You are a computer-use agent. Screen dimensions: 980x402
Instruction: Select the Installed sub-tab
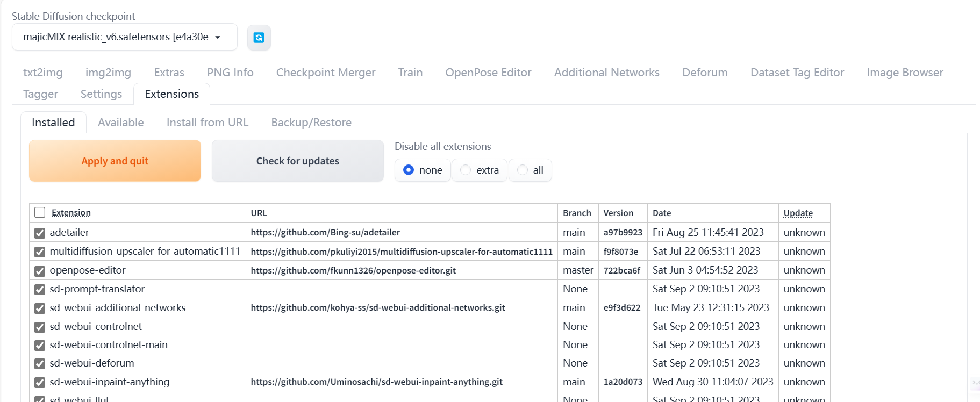[53, 123]
